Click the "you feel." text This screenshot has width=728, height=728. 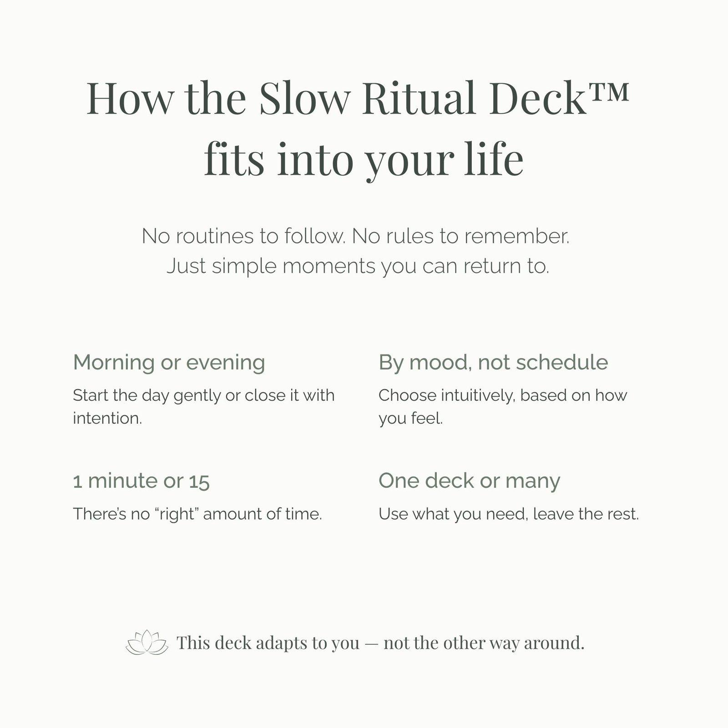click(x=410, y=418)
